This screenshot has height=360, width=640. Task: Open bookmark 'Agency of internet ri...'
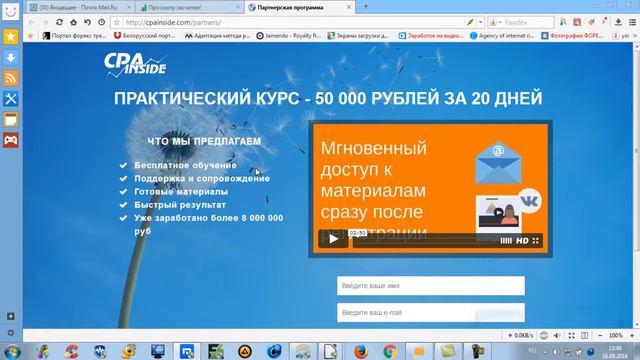[502, 36]
